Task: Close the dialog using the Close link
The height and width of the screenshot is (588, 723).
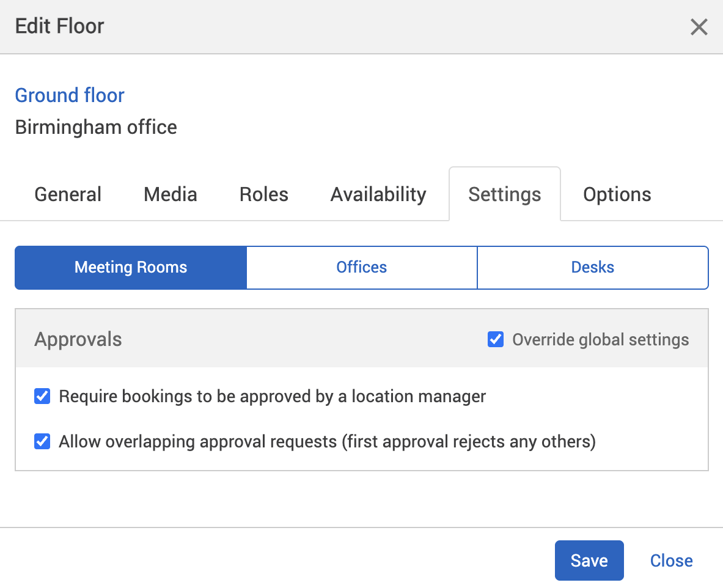Action: click(670, 560)
